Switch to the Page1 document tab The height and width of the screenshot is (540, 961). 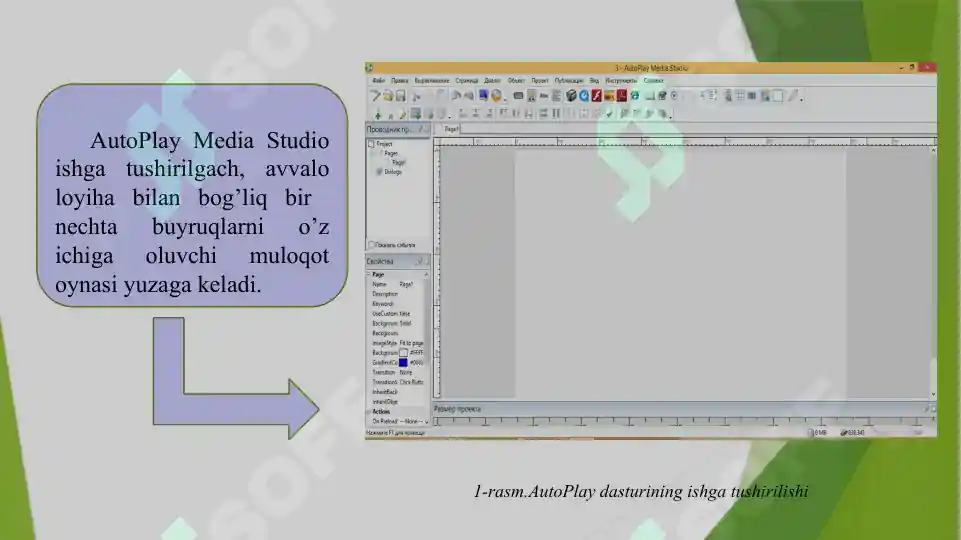[451, 129]
